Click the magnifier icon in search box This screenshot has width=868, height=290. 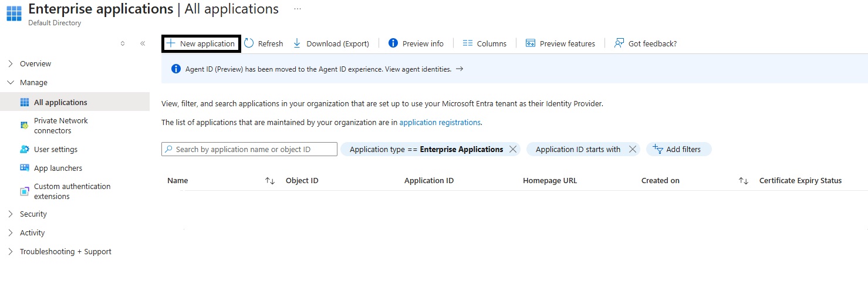coord(168,149)
